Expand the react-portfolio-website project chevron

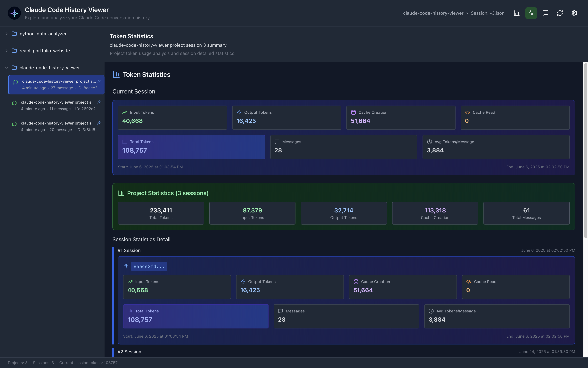pos(7,51)
